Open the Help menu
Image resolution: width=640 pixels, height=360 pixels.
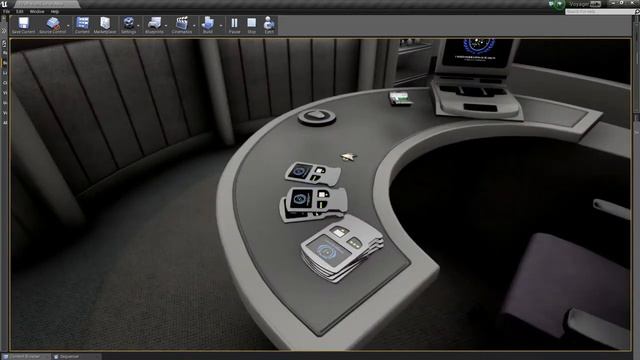pyautogui.click(x=55, y=12)
